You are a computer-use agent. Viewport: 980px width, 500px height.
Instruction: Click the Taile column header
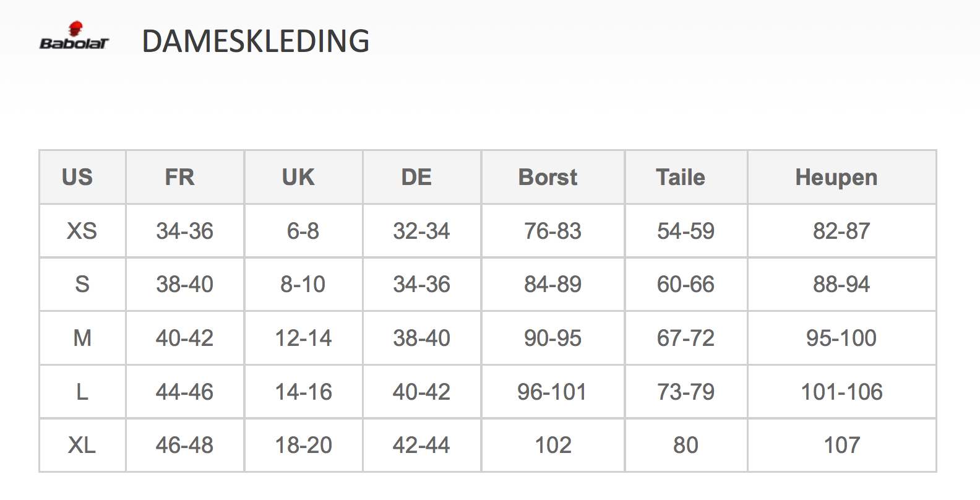pyautogui.click(x=681, y=178)
